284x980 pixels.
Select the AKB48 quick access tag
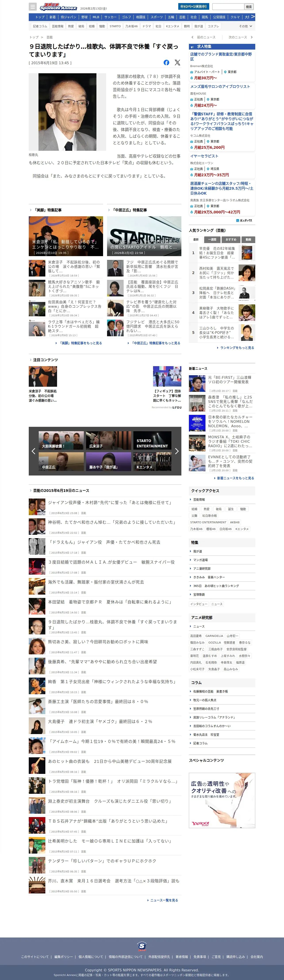coord(235,522)
